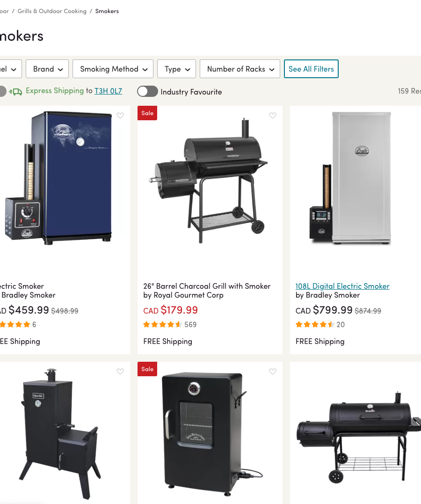The image size is (421, 504).
Task: Click the Express Shipping truck icon
Action: 15,92
